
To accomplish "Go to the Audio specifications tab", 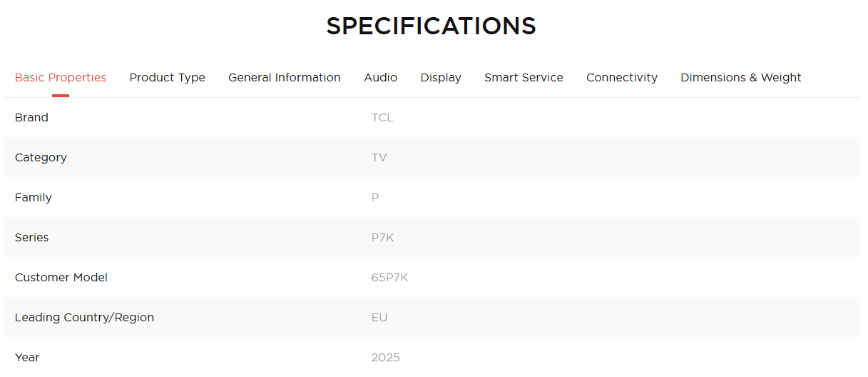I will click(380, 78).
